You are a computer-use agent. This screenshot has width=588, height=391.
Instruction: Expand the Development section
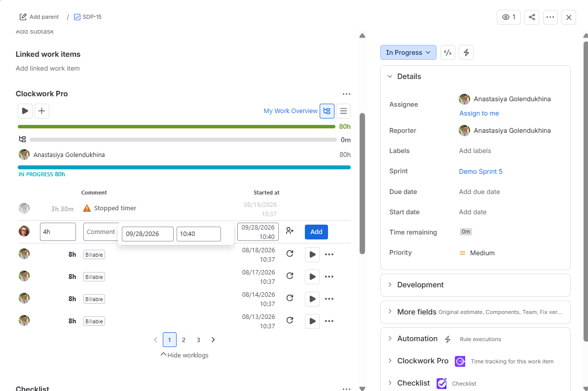click(x=390, y=285)
